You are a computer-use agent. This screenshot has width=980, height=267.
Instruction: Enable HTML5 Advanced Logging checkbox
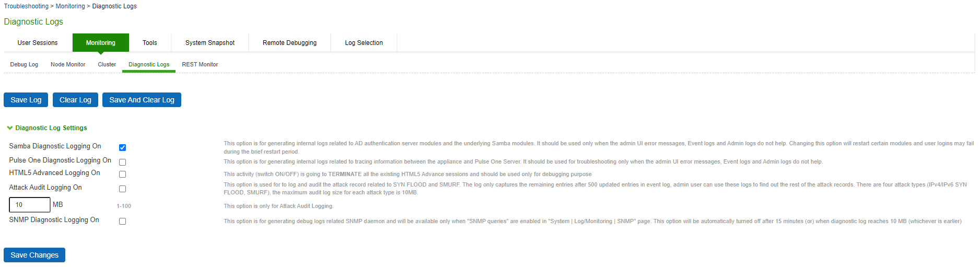click(122, 175)
